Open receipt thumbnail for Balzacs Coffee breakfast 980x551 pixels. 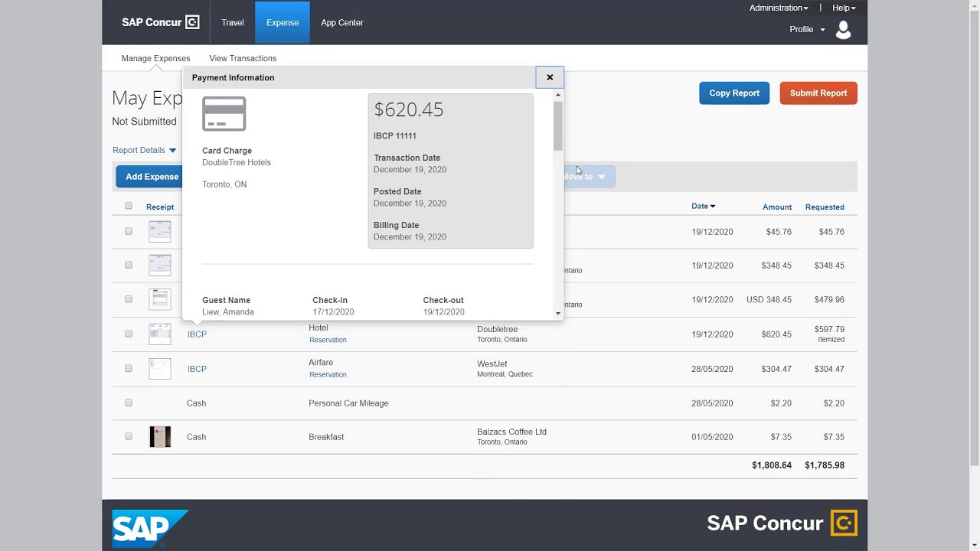pos(160,436)
